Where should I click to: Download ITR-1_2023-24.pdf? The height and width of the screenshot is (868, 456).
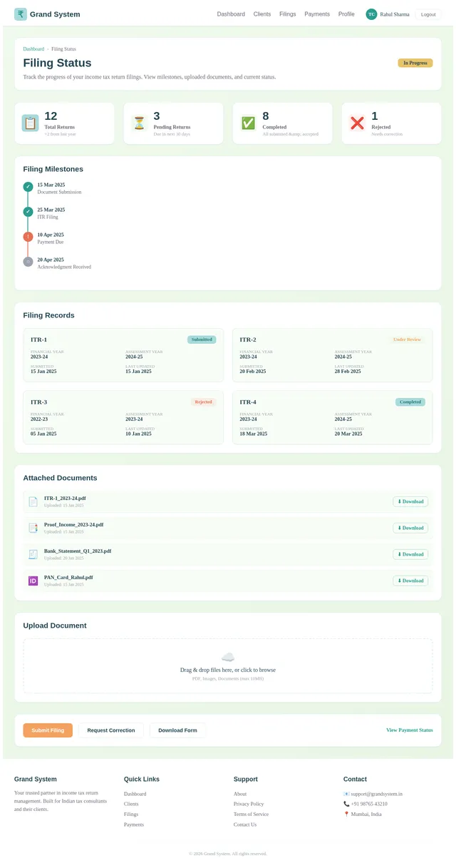click(410, 501)
